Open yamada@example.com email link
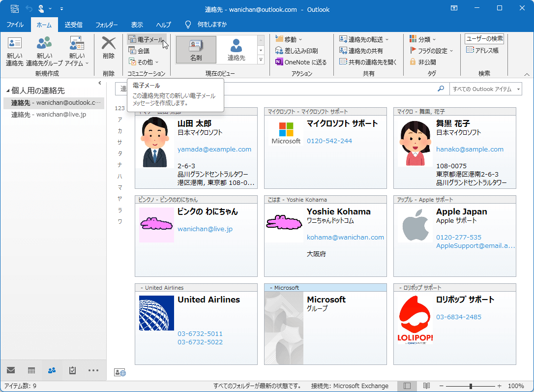The width and height of the screenshot is (534, 392). tap(214, 149)
